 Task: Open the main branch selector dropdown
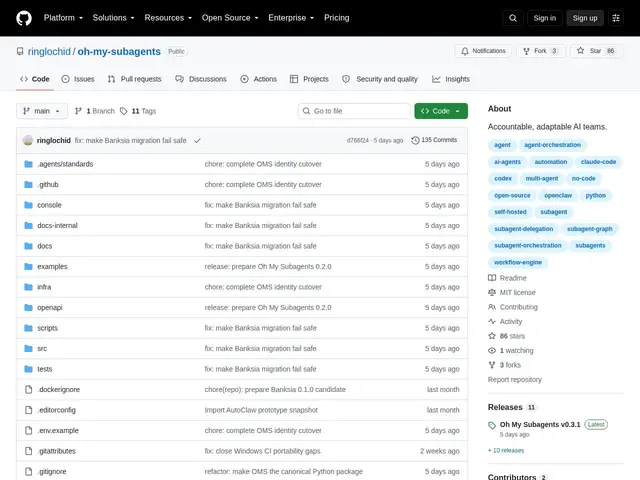[x=42, y=111]
